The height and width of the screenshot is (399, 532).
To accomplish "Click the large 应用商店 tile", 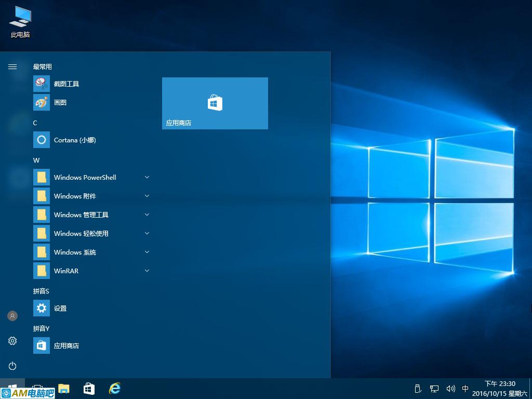I will coord(215,103).
